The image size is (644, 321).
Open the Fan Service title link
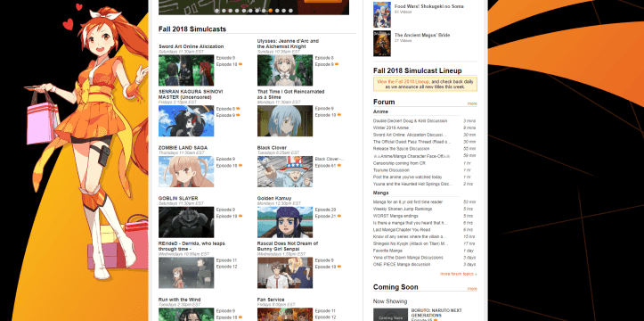[x=271, y=300]
